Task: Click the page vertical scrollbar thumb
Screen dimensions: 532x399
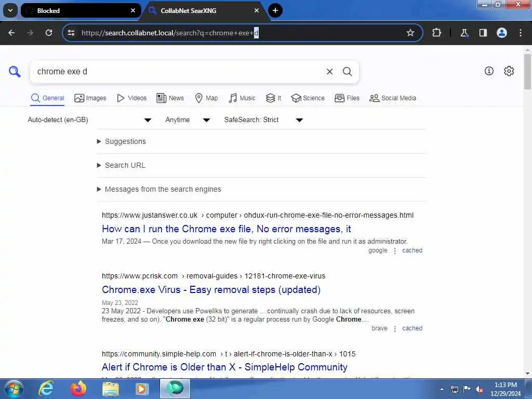Action: (528, 72)
